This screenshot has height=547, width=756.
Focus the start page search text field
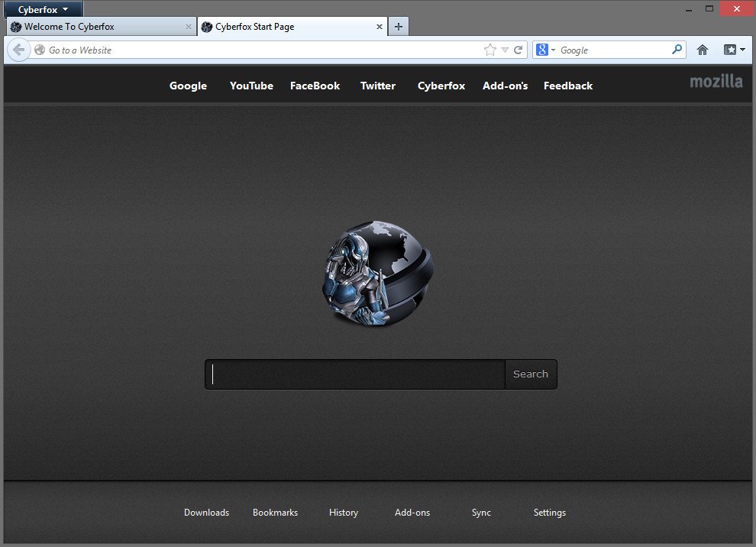355,374
